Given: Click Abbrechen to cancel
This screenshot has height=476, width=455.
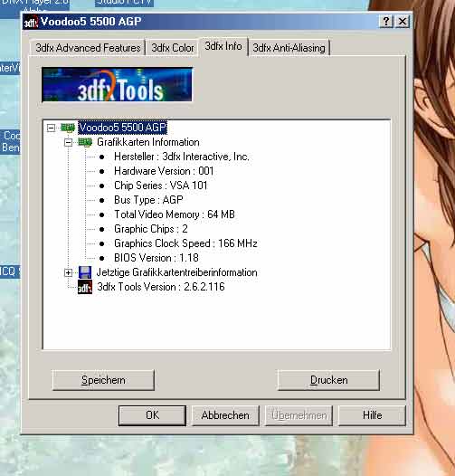Looking at the screenshot, I should tap(225, 415).
